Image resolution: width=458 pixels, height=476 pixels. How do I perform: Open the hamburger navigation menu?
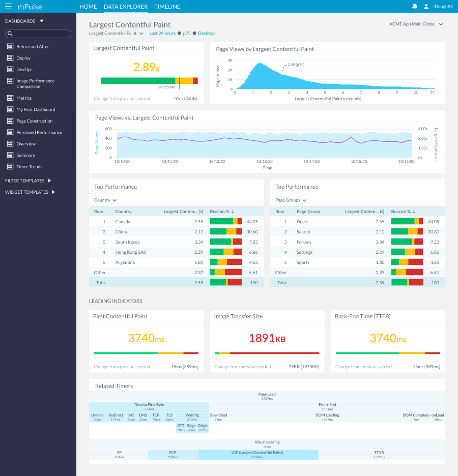pyautogui.click(x=8, y=6)
